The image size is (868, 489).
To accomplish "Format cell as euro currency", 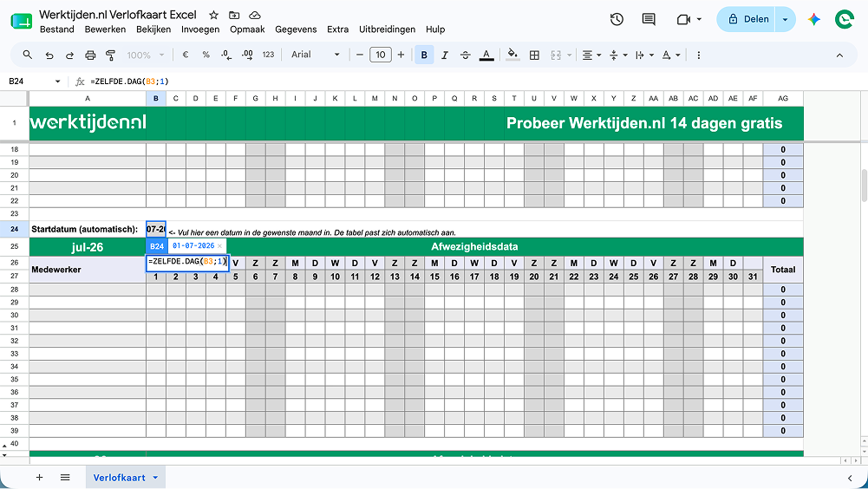I will click(186, 55).
